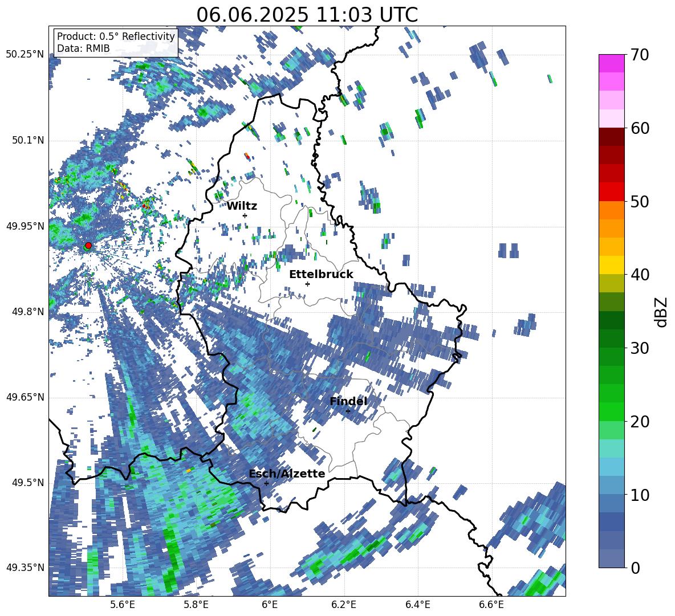This screenshot has height=616, width=675.
Task: Click the 6.6°E longitude label
Action: coord(491,605)
